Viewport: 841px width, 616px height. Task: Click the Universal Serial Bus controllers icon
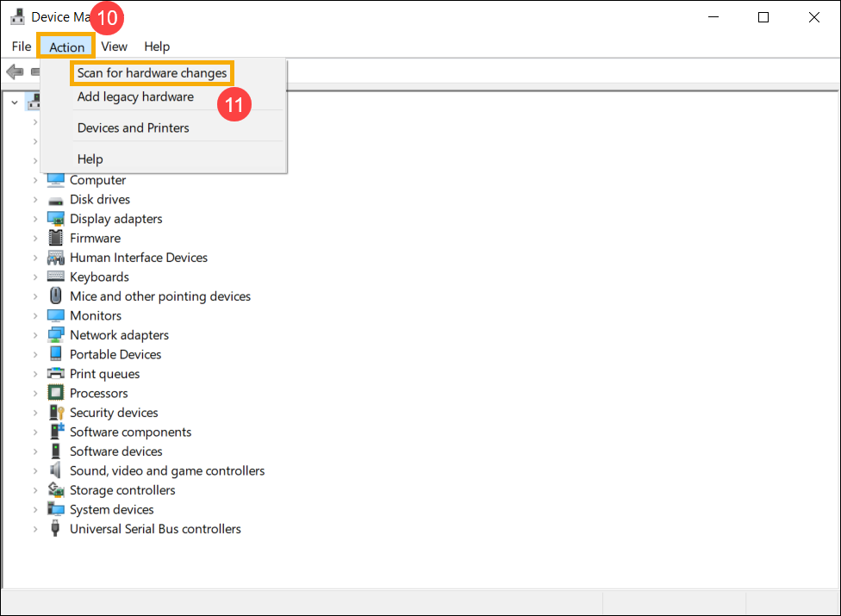pyautogui.click(x=55, y=529)
